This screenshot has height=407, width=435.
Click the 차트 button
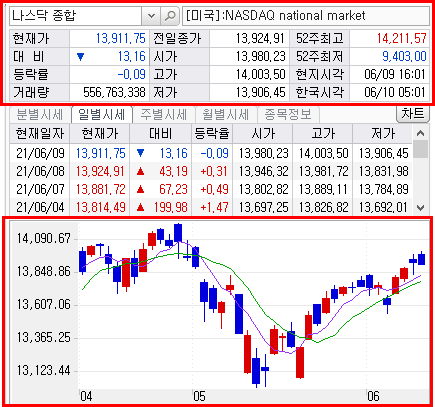(x=413, y=114)
